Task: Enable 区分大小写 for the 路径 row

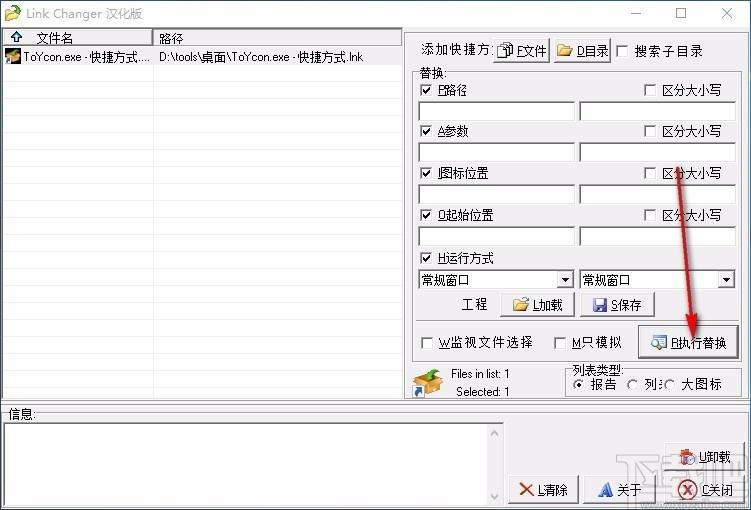Action: pos(649,90)
